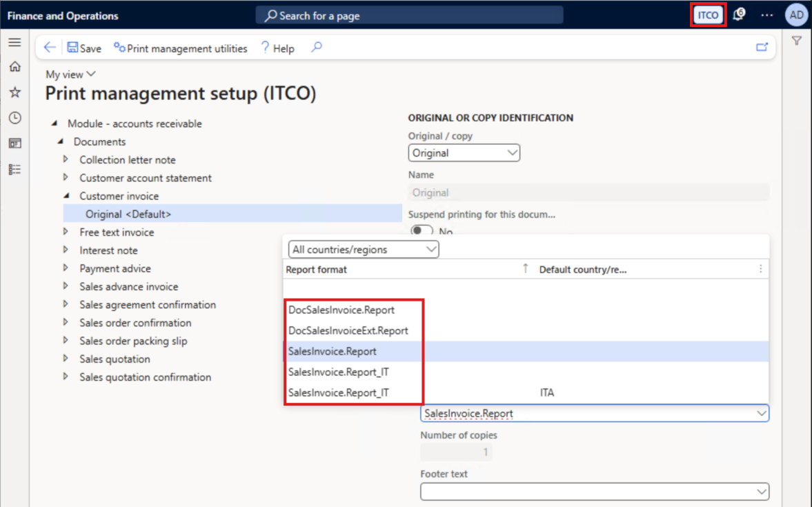Open Workspaces icon in left sidebar
Image resolution: width=812 pixels, height=507 pixels.
pyautogui.click(x=14, y=143)
